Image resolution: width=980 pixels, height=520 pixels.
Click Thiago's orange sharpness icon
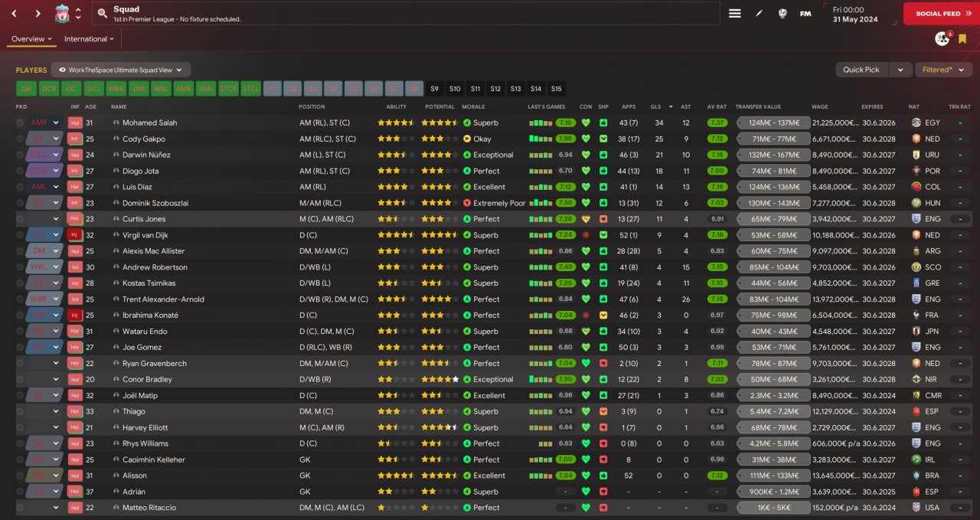pos(603,411)
